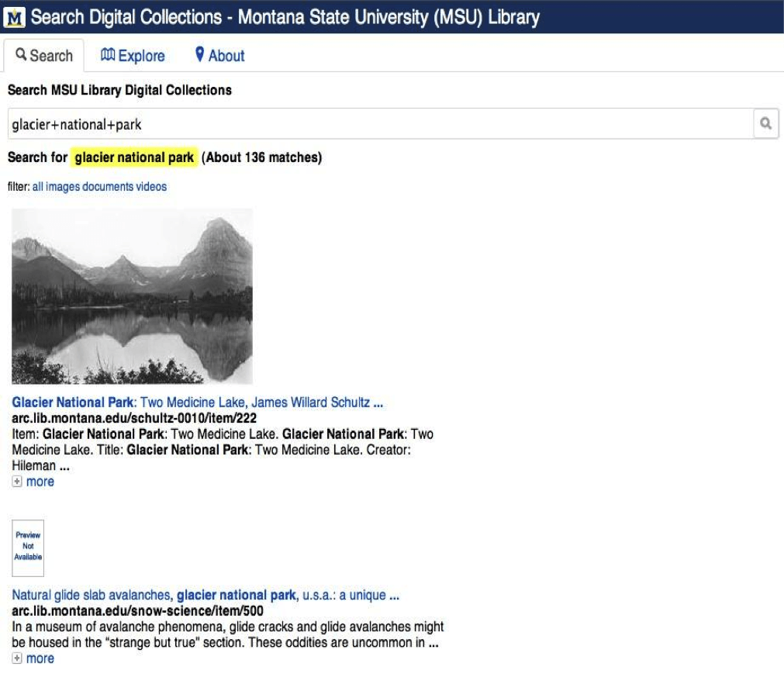Viewport: 784px width, 674px height.
Task: Click the magnifier search button beside the input
Action: click(x=765, y=123)
